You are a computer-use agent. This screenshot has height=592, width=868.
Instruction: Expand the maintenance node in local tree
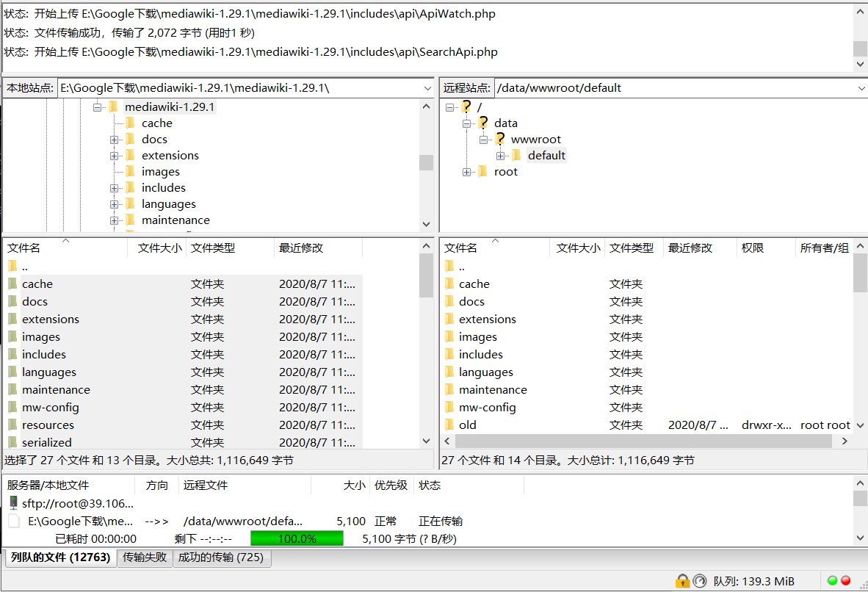point(114,220)
